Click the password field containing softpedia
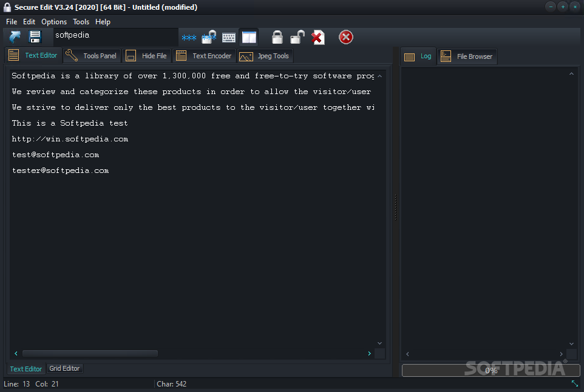This screenshot has height=392, width=584. click(115, 37)
